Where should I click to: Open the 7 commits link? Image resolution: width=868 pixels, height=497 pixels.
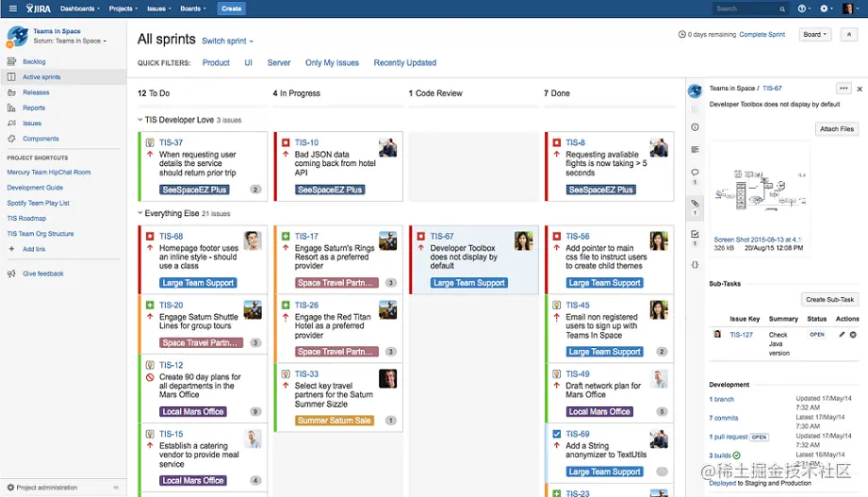[x=724, y=419]
